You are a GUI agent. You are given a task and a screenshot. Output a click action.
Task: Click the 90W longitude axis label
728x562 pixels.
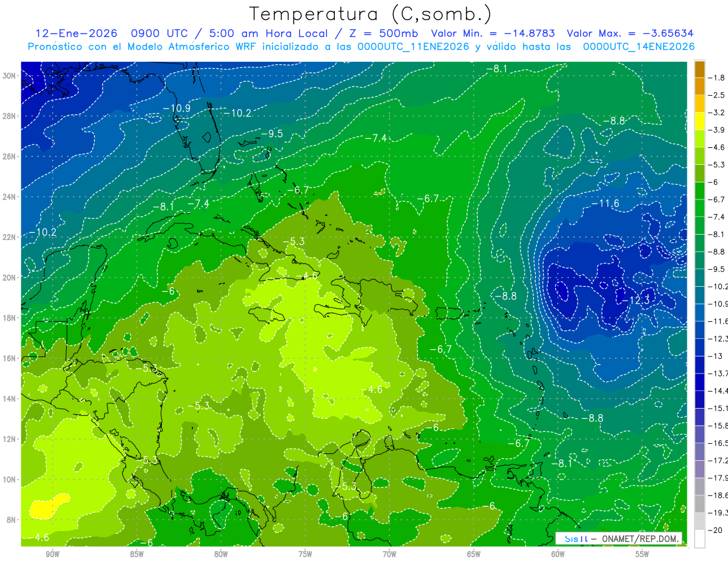click(52, 554)
